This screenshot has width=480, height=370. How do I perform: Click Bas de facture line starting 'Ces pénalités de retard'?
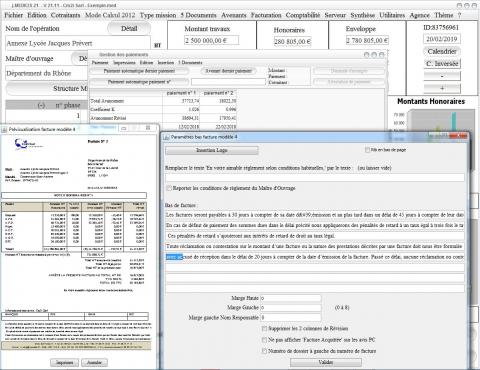pyautogui.click(x=315, y=236)
